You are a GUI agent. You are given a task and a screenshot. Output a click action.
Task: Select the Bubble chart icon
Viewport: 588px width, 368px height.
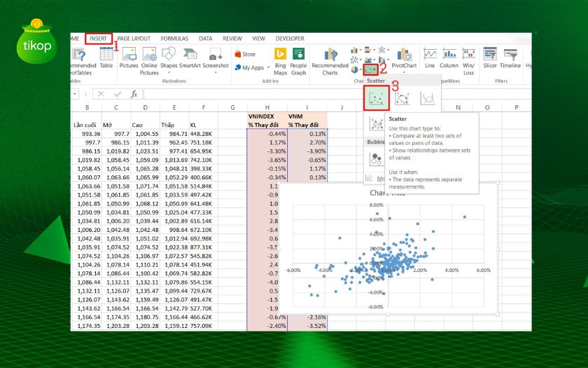point(377,159)
